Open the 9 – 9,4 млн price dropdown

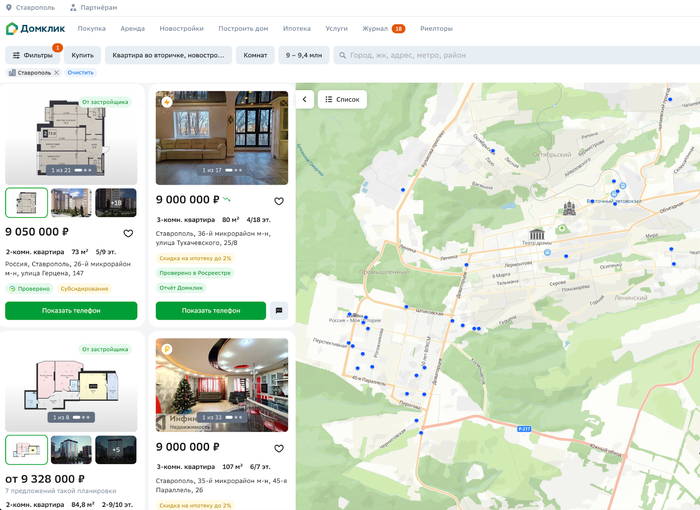303,55
